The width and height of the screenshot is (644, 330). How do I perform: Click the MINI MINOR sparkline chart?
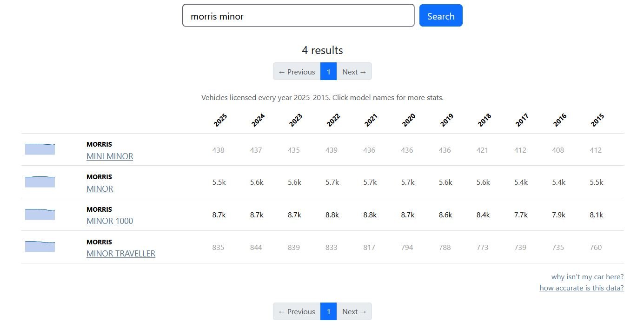[x=40, y=149]
